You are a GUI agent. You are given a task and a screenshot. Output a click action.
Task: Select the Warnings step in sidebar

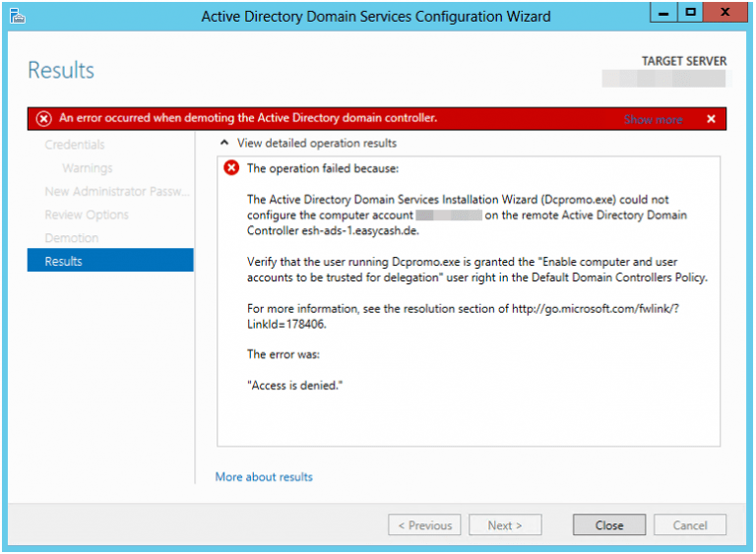88,168
